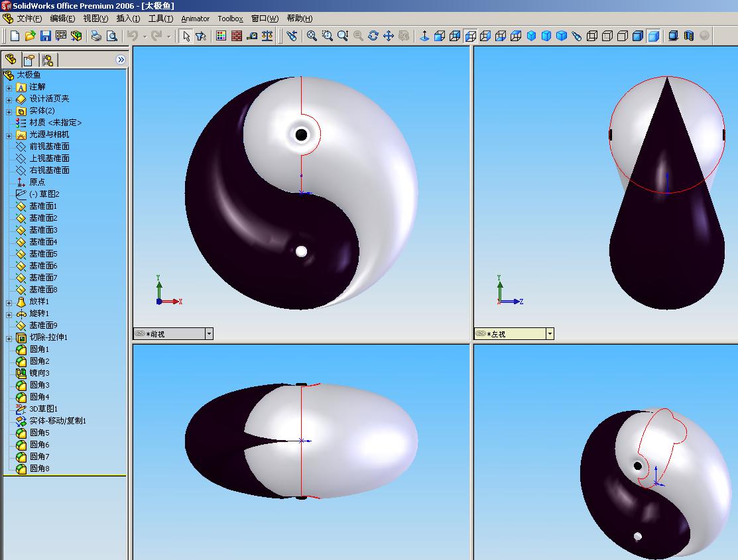The width and height of the screenshot is (738, 560).
Task: Select the 3D草图1 item
Action: [x=43, y=408]
